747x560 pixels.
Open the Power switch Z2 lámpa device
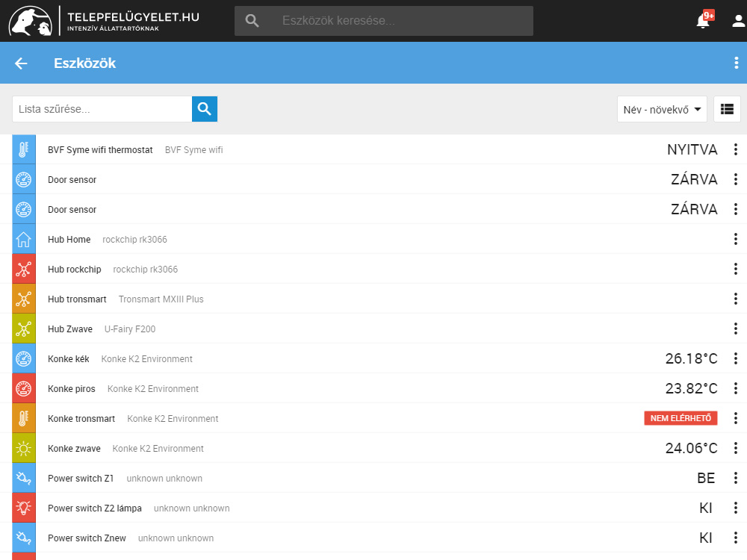(94, 508)
